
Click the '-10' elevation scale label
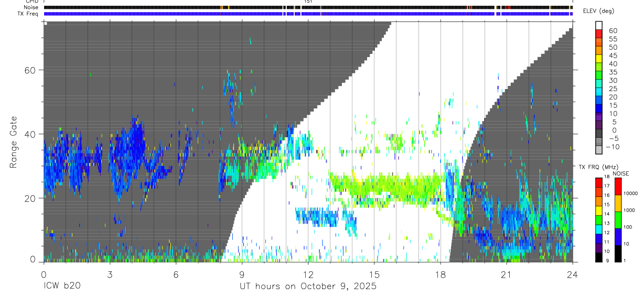click(x=613, y=147)
